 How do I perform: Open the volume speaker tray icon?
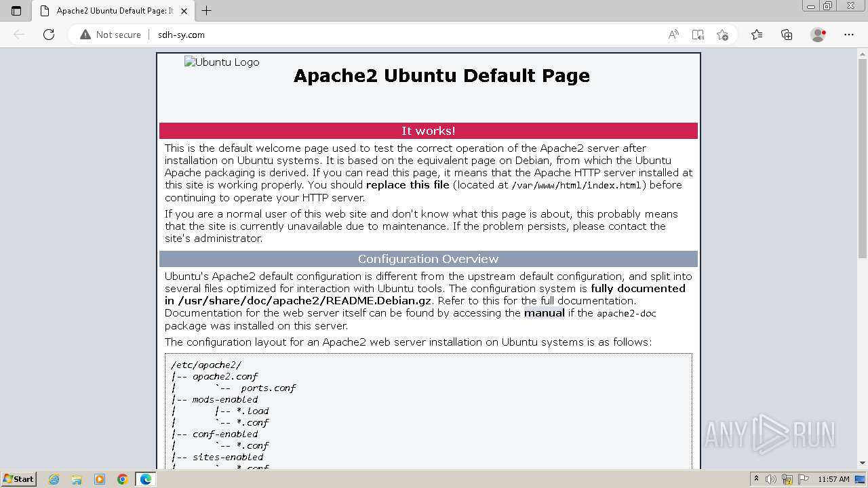pyautogui.click(x=771, y=479)
